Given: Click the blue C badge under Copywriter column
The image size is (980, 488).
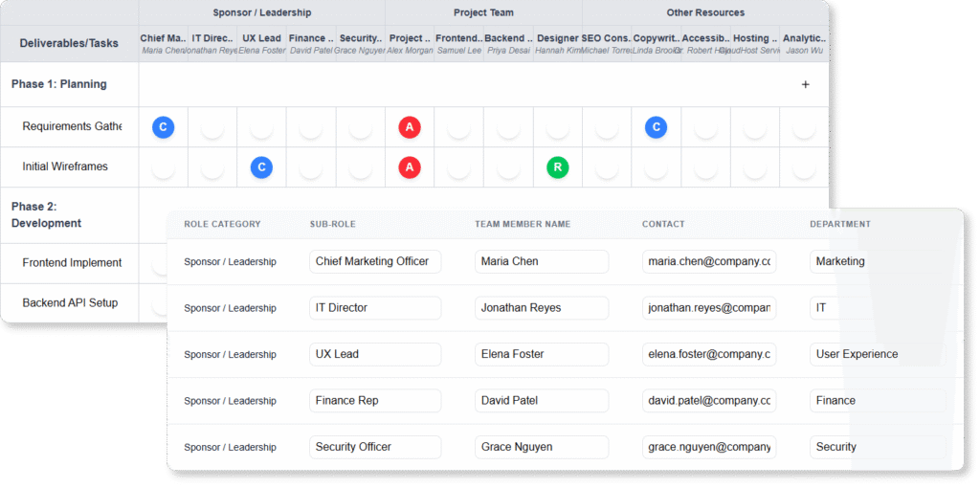Looking at the screenshot, I should 656,126.
